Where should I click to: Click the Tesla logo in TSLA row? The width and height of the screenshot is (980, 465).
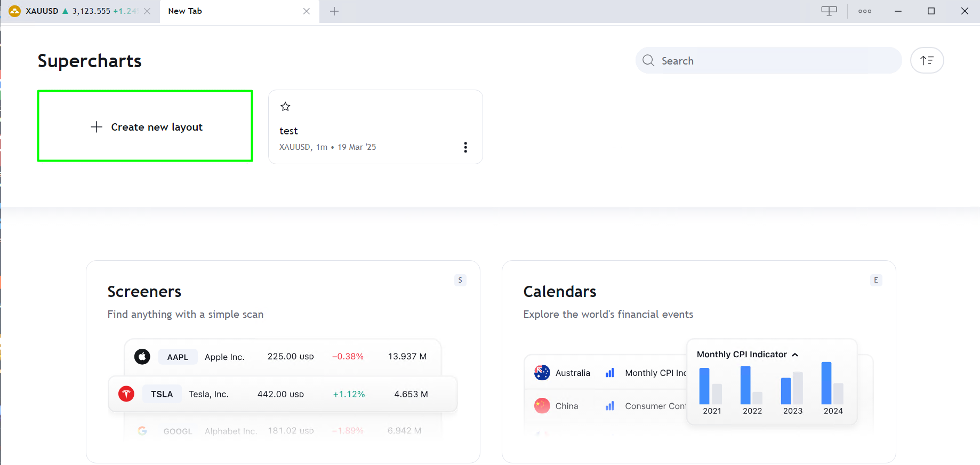[126, 394]
